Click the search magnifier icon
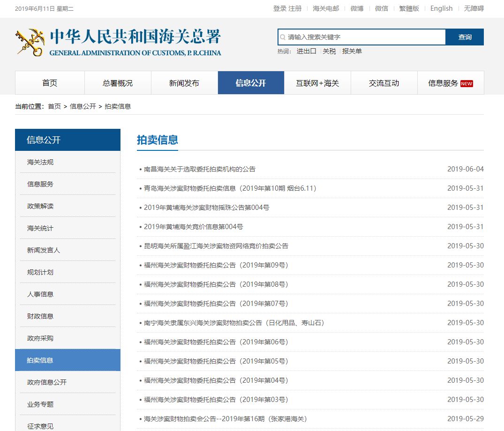 (x=283, y=37)
